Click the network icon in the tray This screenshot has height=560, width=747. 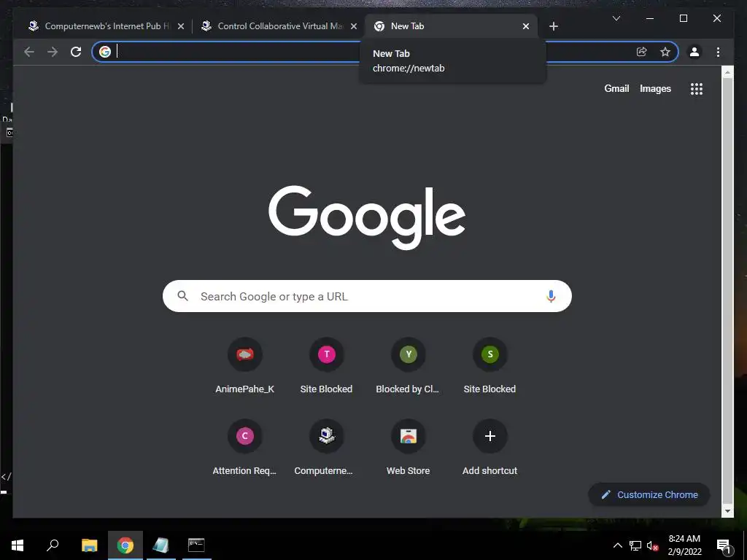click(x=635, y=545)
